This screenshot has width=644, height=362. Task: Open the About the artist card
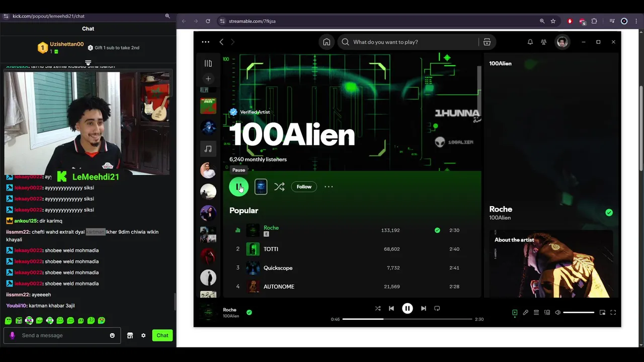pos(551,265)
